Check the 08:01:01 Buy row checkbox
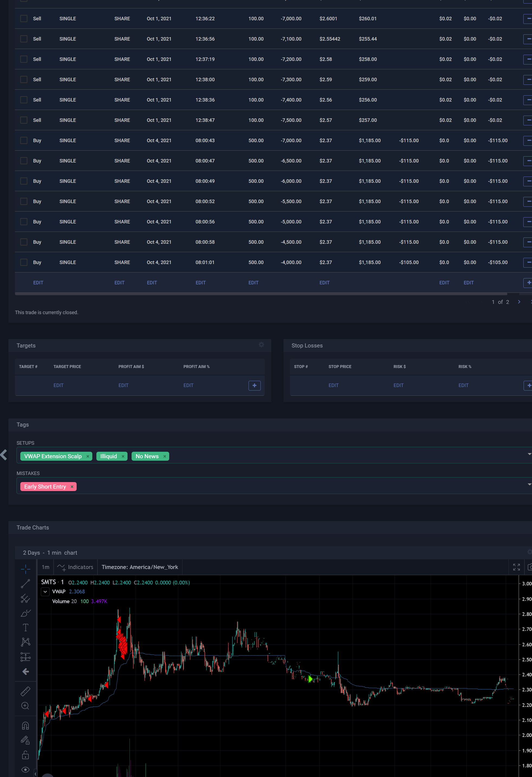This screenshot has width=532, height=777. [x=24, y=262]
